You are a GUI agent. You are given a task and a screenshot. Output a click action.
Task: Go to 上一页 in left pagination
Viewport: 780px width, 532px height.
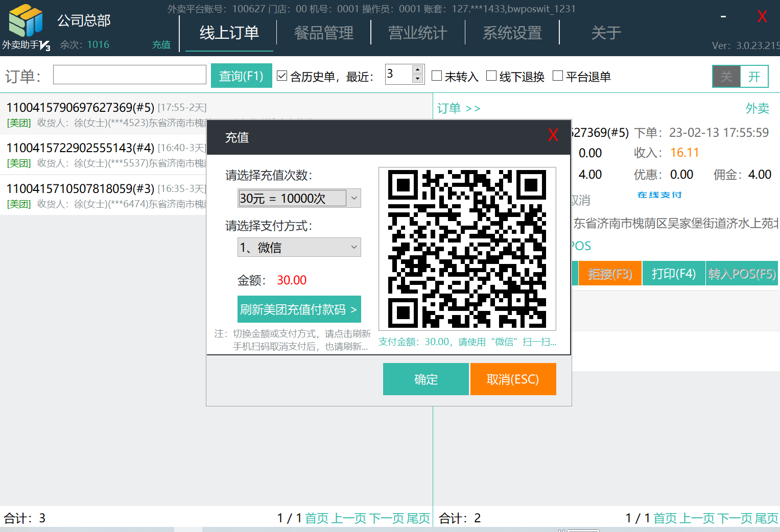click(x=349, y=518)
